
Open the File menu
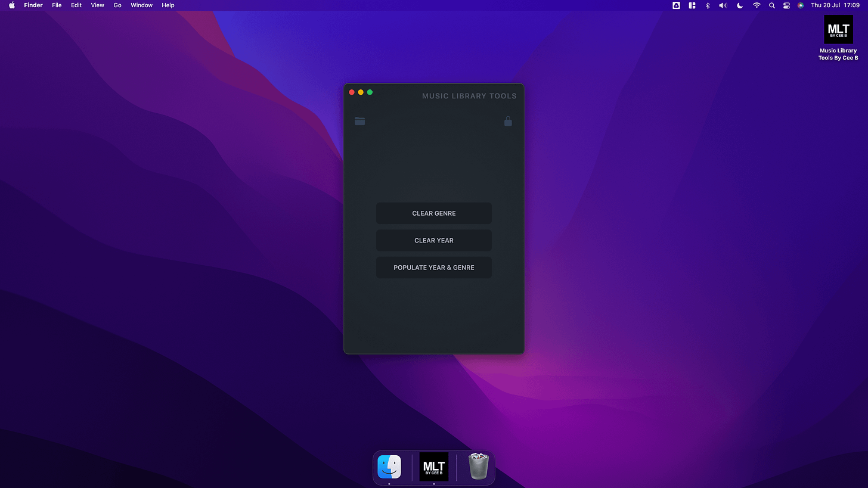(57, 5)
